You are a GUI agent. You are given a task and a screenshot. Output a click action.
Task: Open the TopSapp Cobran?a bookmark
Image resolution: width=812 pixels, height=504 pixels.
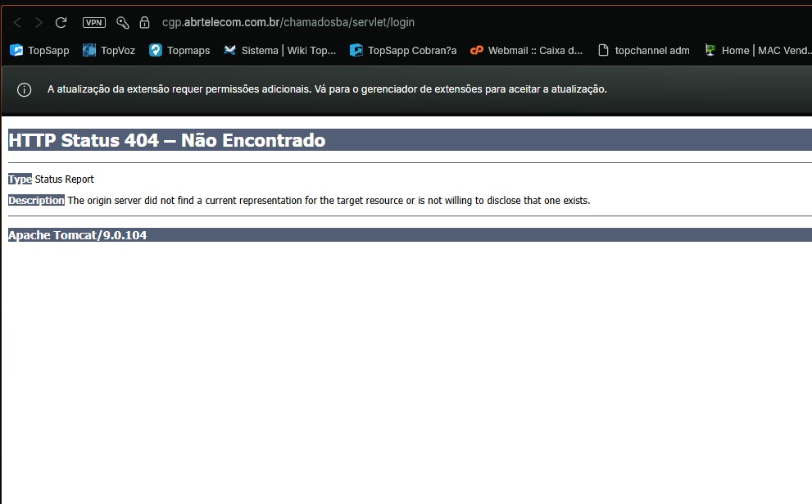(x=403, y=51)
